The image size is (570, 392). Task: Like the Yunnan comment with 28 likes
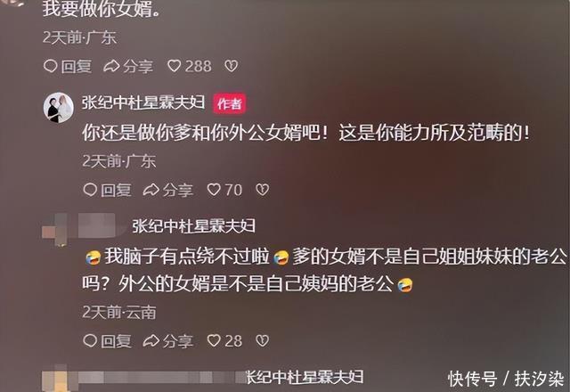coord(224,340)
